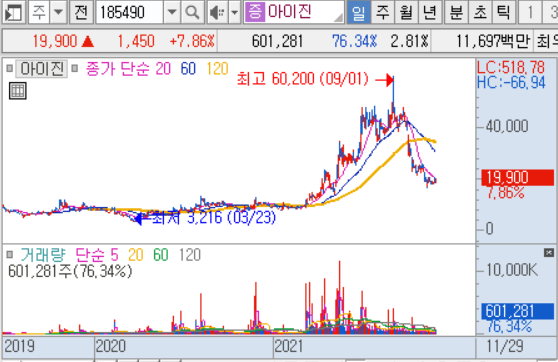Click the HC:-66.94 indicator
Viewport: 558px width, 362px height.
point(511,83)
